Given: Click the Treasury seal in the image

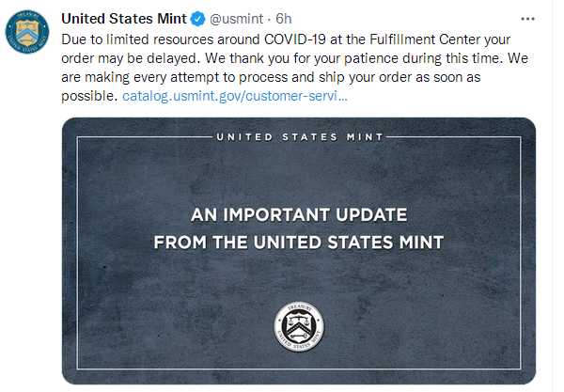Looking at the screenshot, I should [299, 325].
